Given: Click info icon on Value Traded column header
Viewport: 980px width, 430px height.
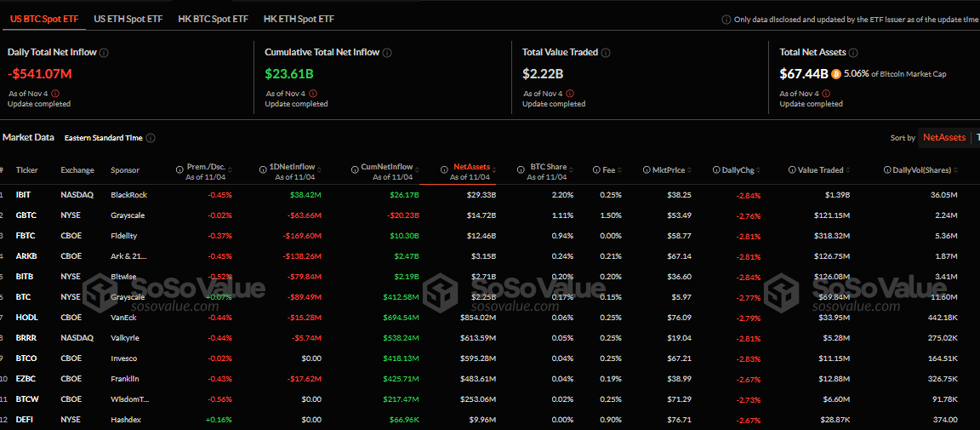Looking at the screenshot, I should [x=792, y=169].
